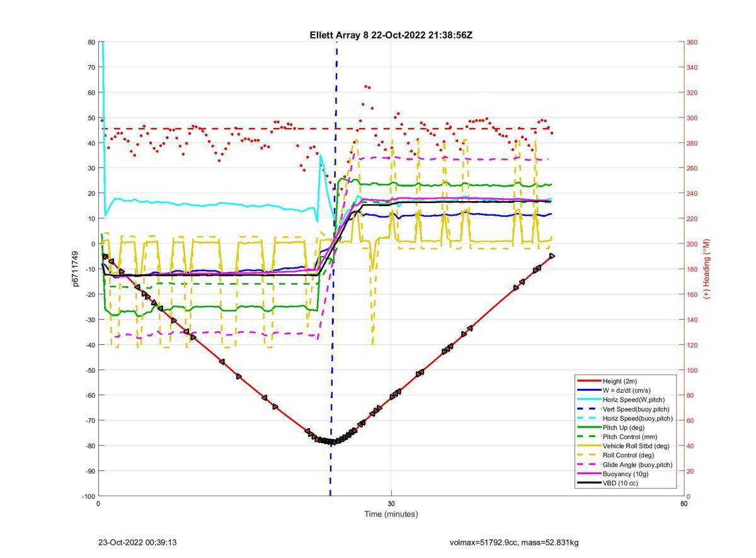Select the 300 heading tick label
The height and width of the screenshot is (558, 756).
click(x=692, y=118)
